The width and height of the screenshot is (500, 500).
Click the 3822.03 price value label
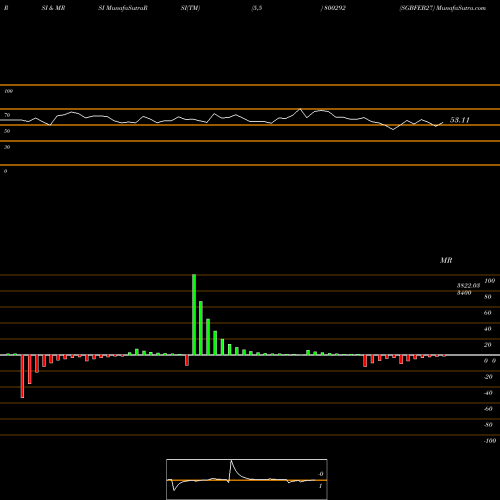coord(468,286)
